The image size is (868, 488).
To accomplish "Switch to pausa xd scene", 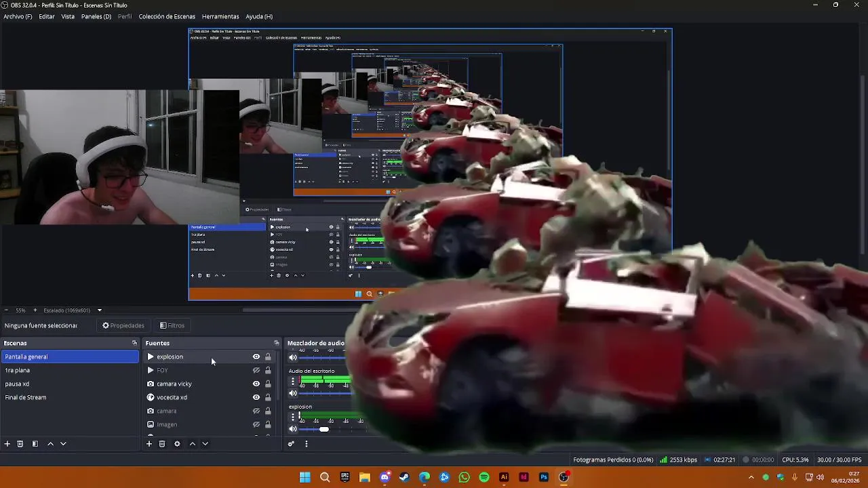I will pyautogui.click(x=69, y=384).
